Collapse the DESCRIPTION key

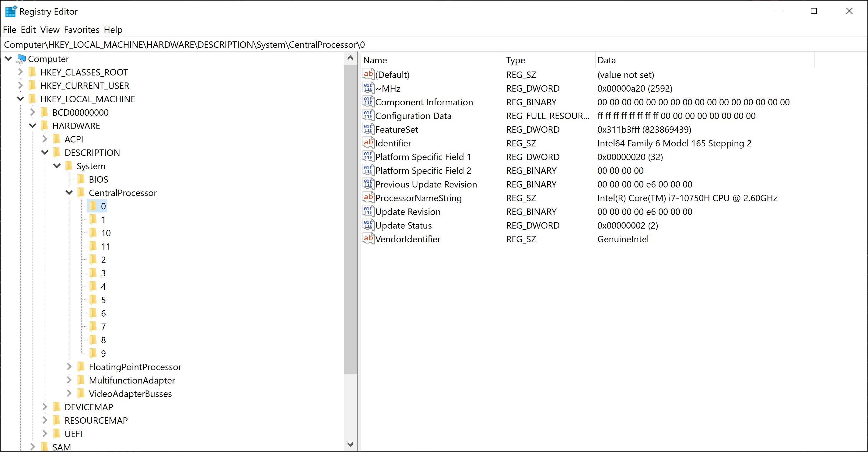(x=45, y=152)
